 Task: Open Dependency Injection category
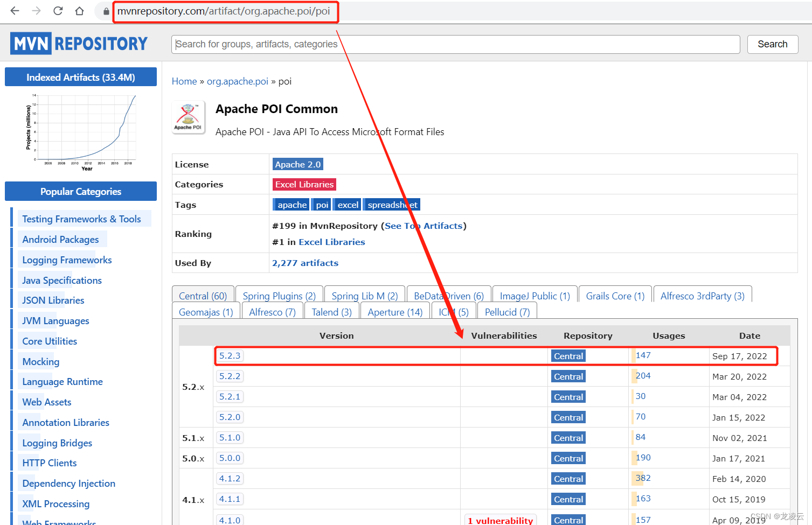68,484
